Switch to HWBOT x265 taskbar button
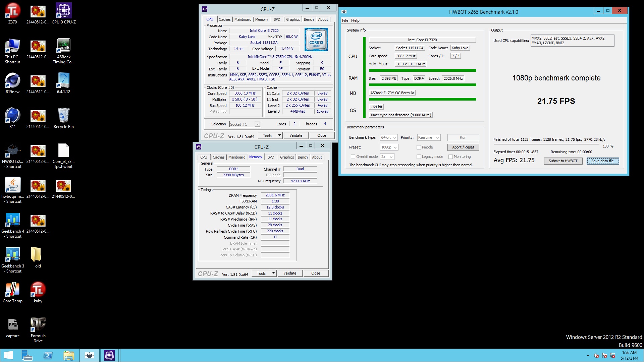 click(x=89, y=355)
